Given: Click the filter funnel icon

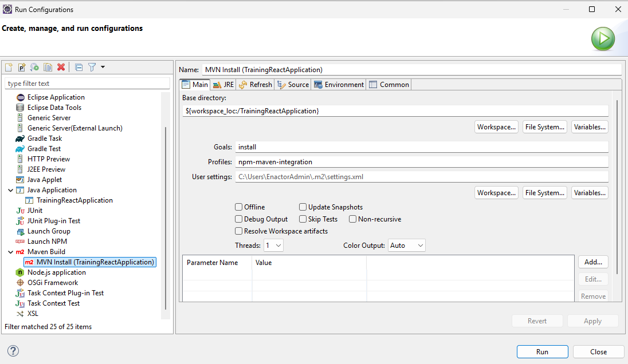Looking at the screenshot, I should (92, 67).
